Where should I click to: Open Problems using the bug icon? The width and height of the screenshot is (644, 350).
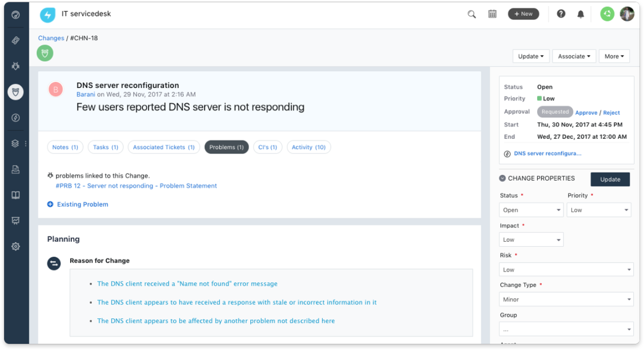[15, 66]
